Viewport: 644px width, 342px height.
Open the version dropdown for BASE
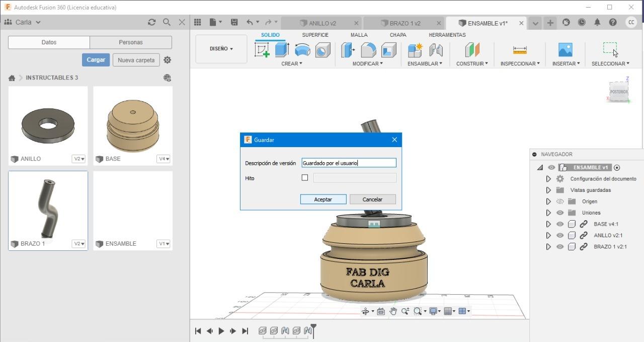coord(164,159)
